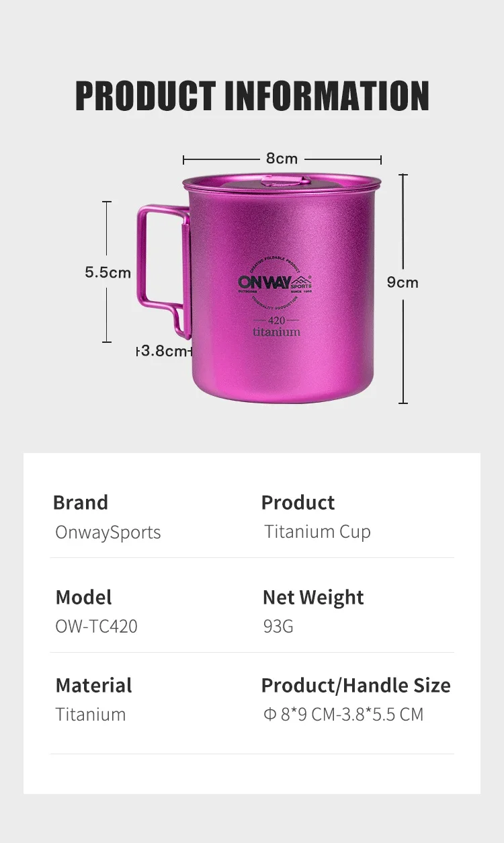
Task: Select the OnwaySports brand value
Action: (x=108, y=532)
